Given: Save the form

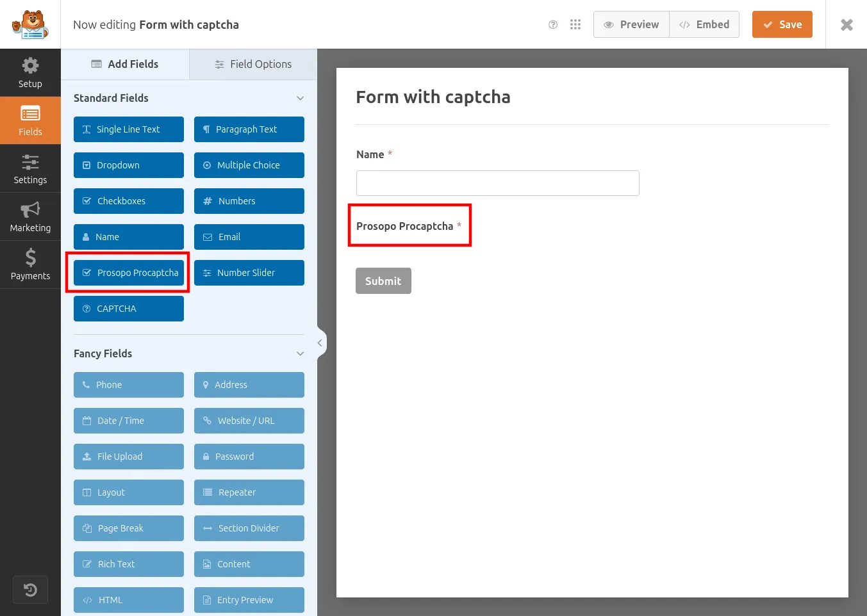Looking at the screenshot, I should point(782,24).
